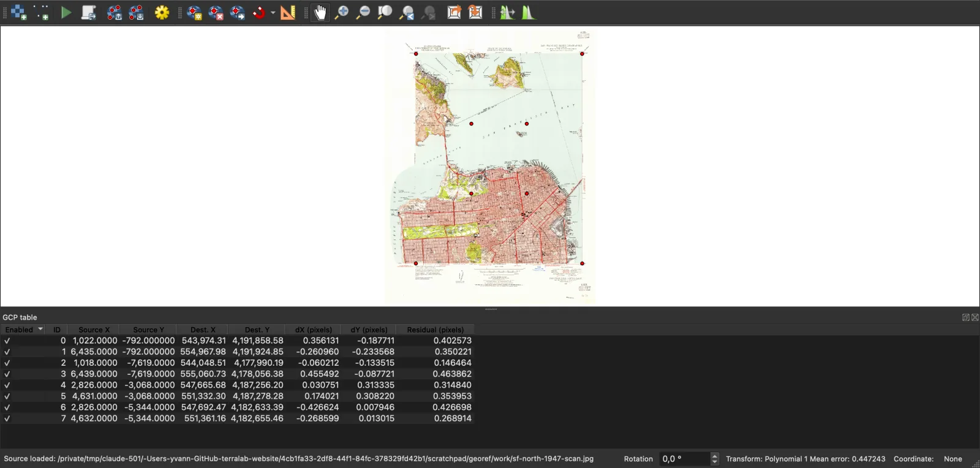Select the Zoom Out magnifier tool

[363, 12]
